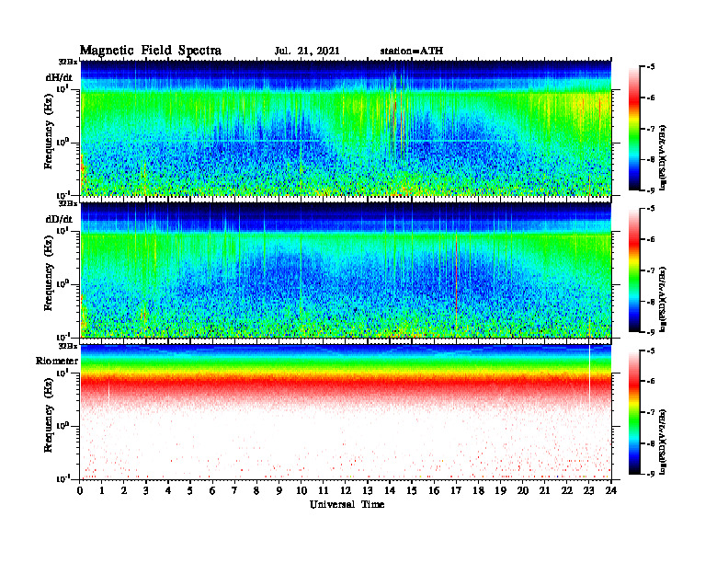
Task: Click the -5 value on the top color bar
Action: point(652,67)
